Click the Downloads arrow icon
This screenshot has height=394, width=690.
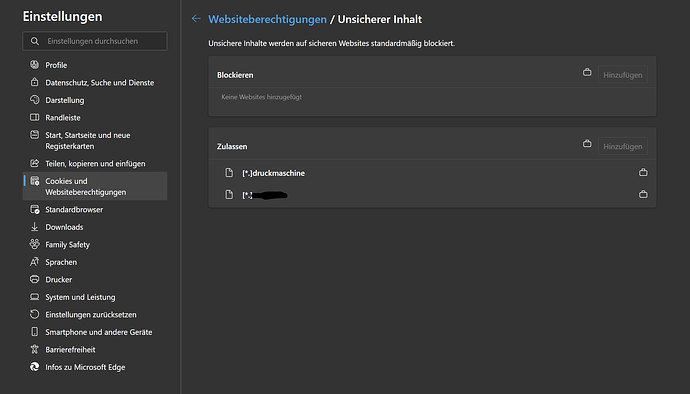(x=34, y=227)
